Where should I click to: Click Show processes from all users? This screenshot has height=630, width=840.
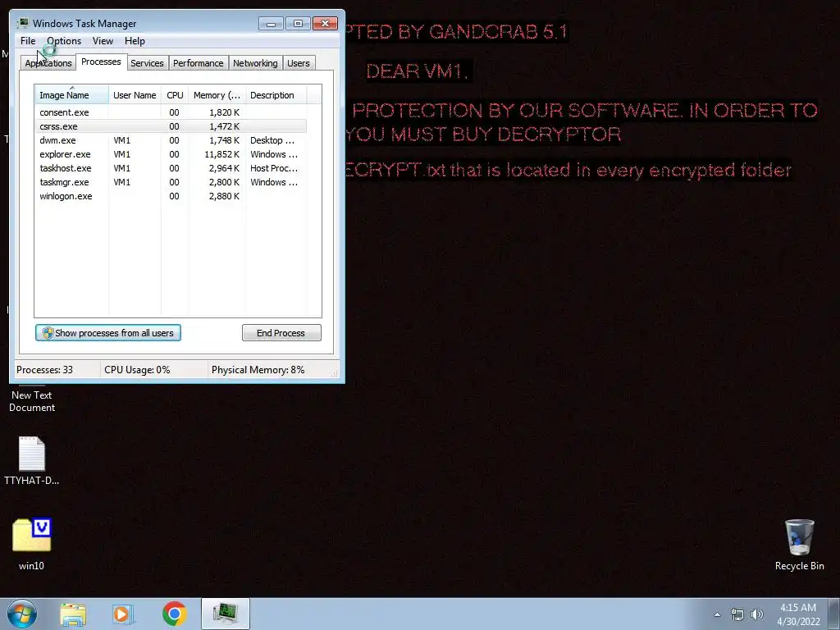pyautogui.click(x=108, y=333)
